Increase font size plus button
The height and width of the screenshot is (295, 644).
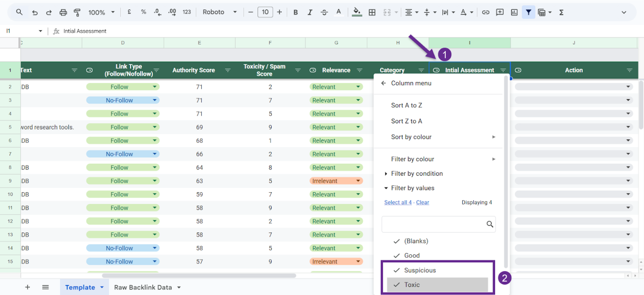[x=280, y=12]
